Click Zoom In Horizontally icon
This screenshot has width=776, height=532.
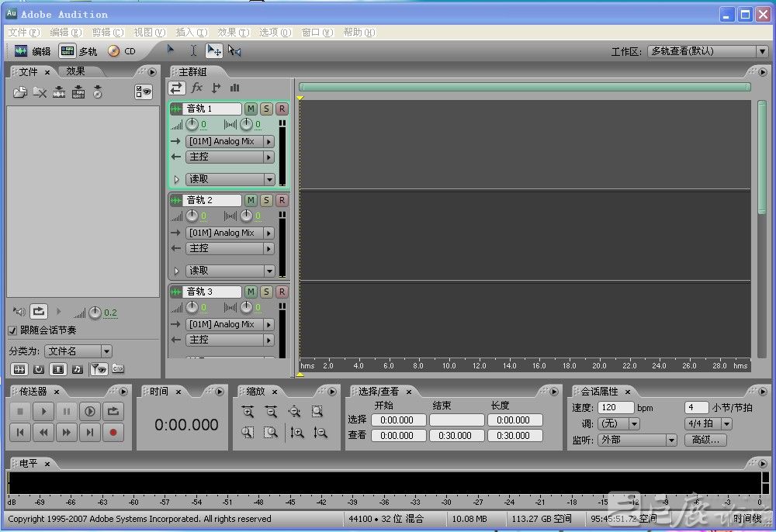click(x=248, y=411)
